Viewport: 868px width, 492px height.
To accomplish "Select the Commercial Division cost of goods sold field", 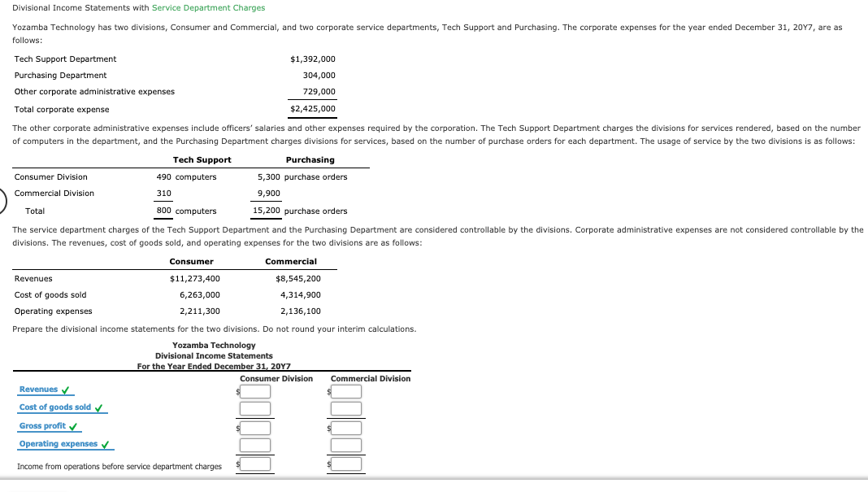I will click(347, 409).
